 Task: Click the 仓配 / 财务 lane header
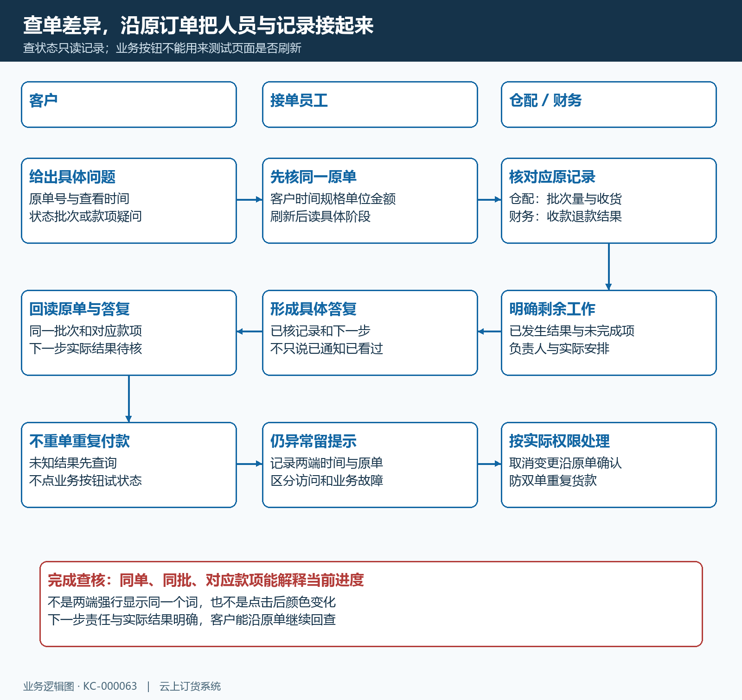tap(609, 105)
